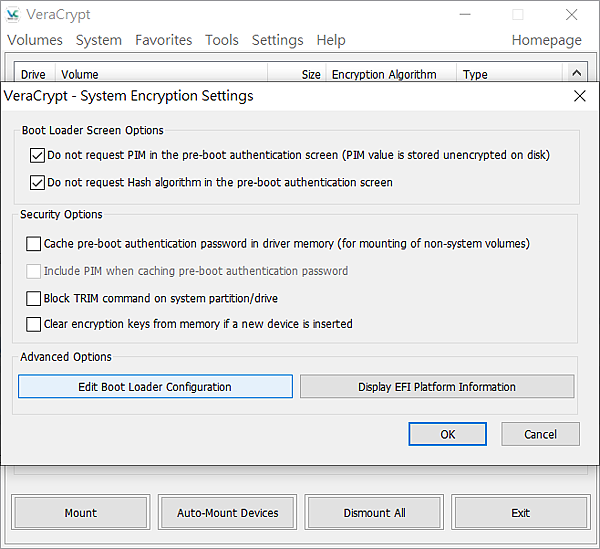Enable Block TRIM command checkbox
This screenshot has height=549, width=600.
34,298
